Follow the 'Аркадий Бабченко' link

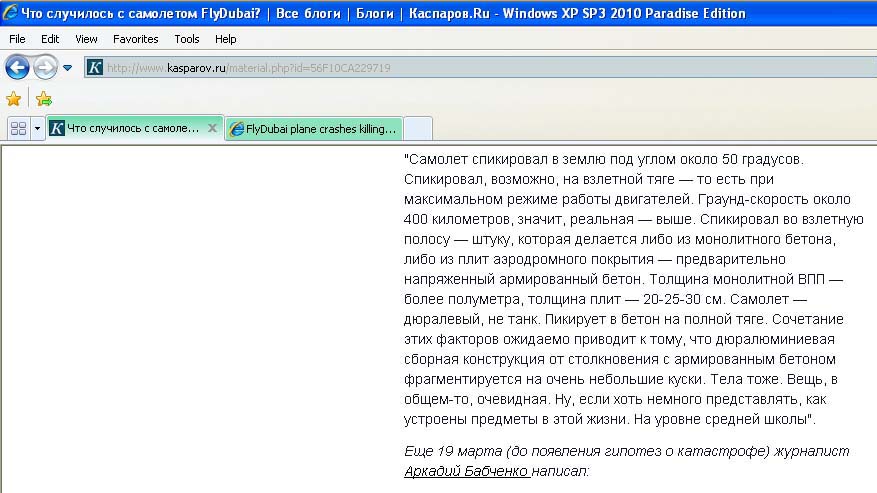466,471
